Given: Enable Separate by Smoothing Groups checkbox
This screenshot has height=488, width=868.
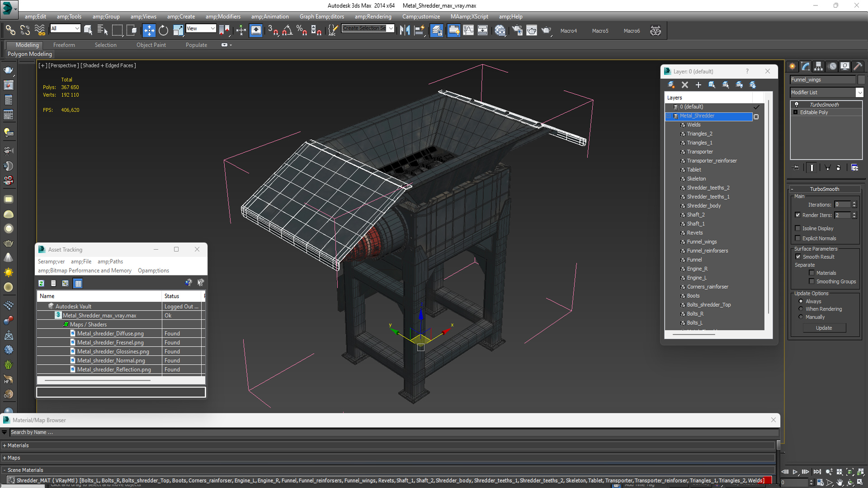Looking at the screenshot, I should [x=811, y=282].
